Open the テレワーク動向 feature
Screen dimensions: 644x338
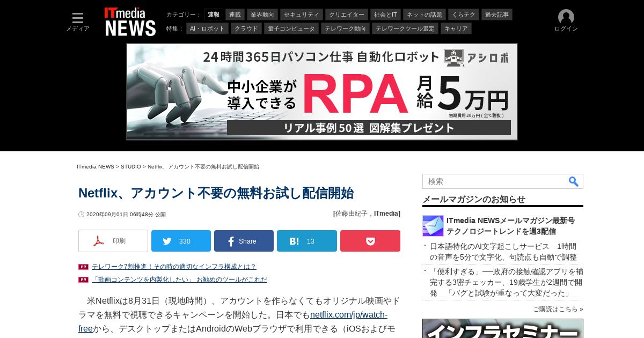click(x=345, y=28)
